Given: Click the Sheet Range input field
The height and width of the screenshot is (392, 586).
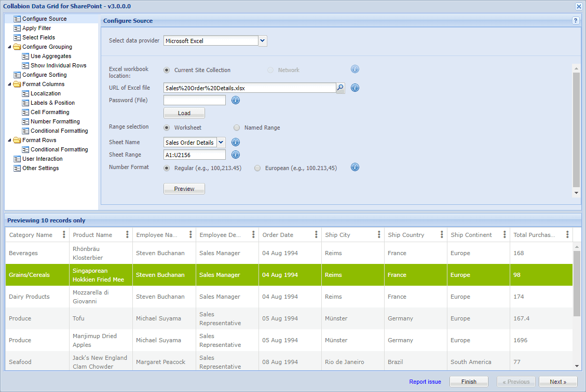Looking at the screenshot, I should (195, 155).
